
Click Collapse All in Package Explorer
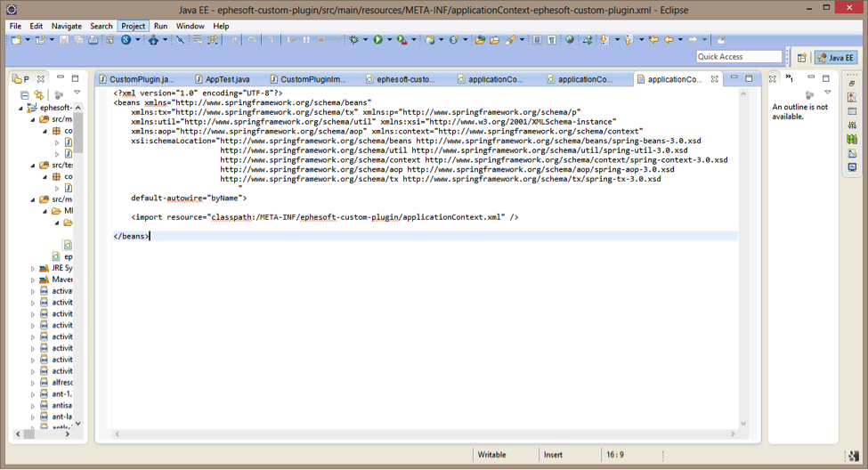pos(25,95)
